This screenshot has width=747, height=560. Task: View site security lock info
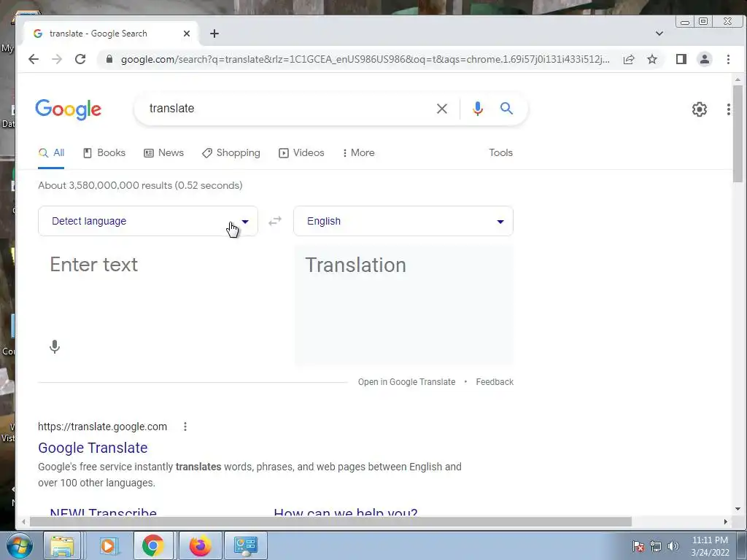point(109,59)
